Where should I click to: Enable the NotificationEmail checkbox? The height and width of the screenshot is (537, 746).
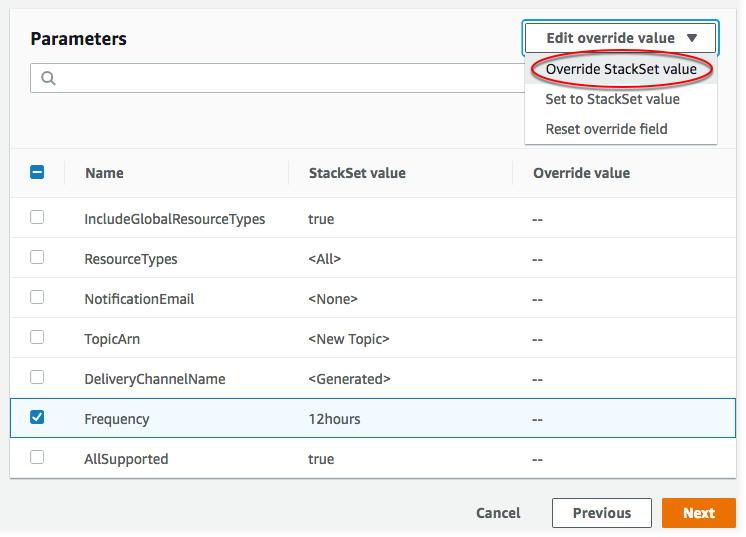[37, 297]
